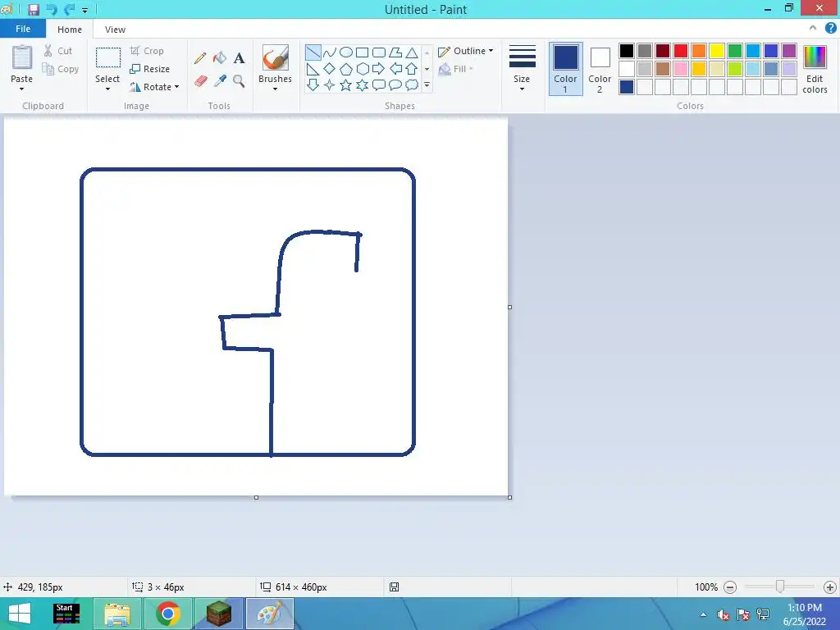The width and height of the screenshot is (840, 630).
Task: Click the Undo arrow in title bar
Action: coord(52,10)
